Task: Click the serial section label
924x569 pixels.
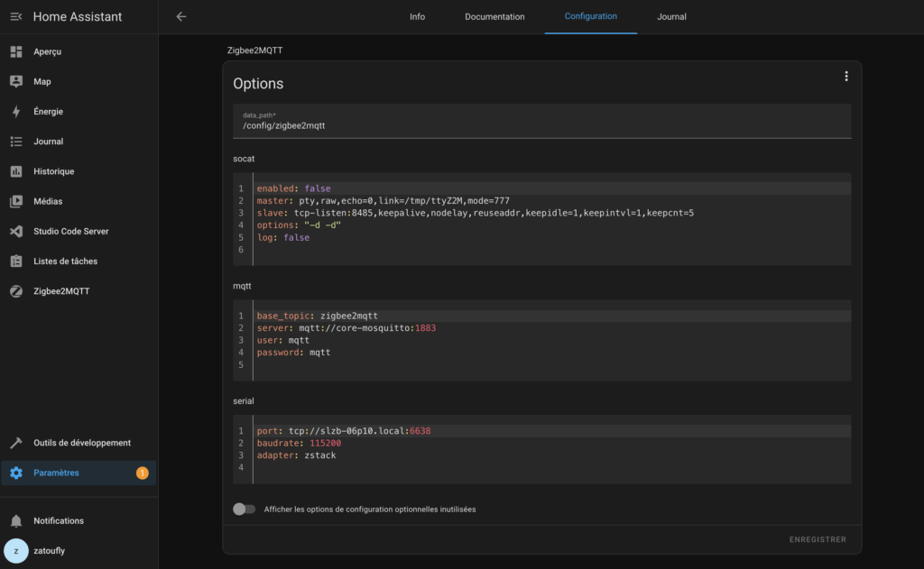Action: (x=244, y=401)
